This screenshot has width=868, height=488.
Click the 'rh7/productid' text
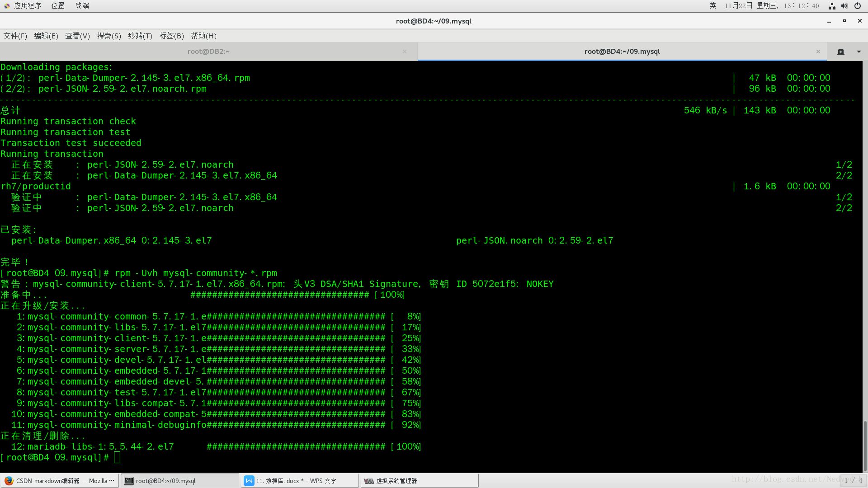[36, 187]
